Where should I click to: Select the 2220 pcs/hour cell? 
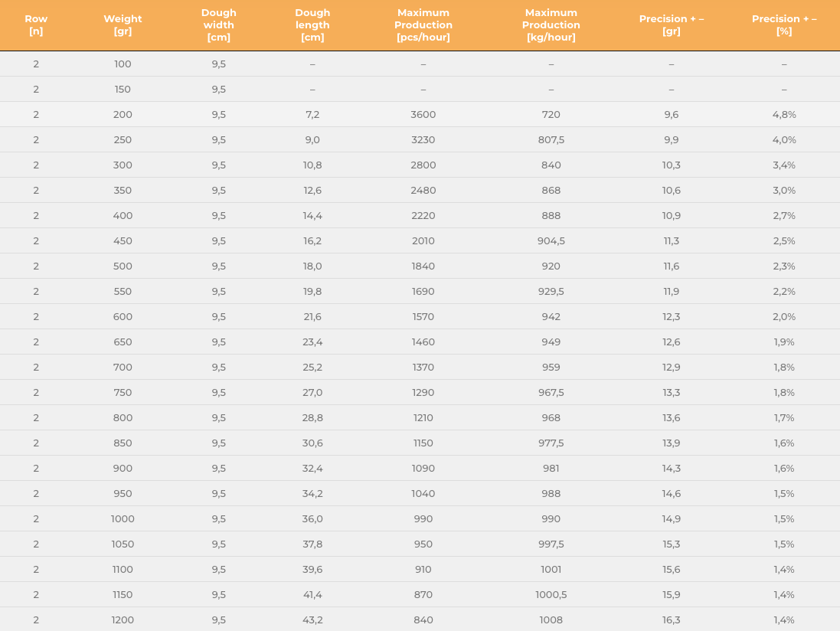[x=423, y=216]
